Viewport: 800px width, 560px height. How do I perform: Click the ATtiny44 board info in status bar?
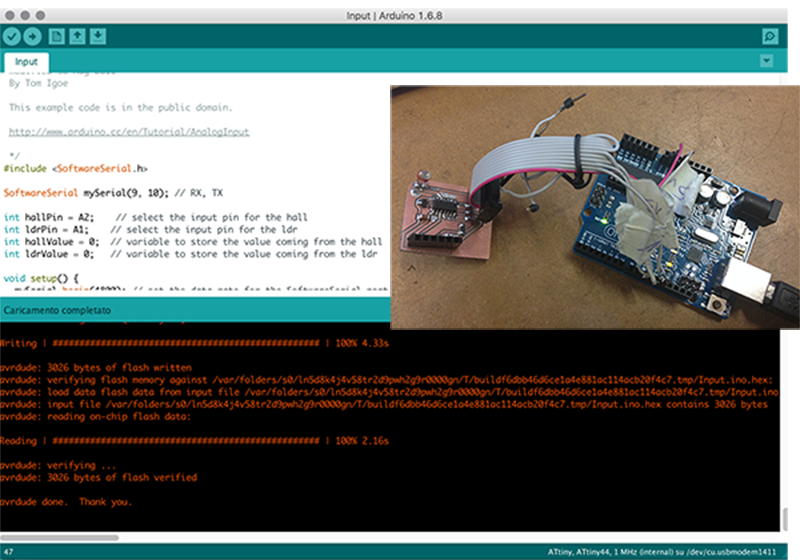coord(662,552)
